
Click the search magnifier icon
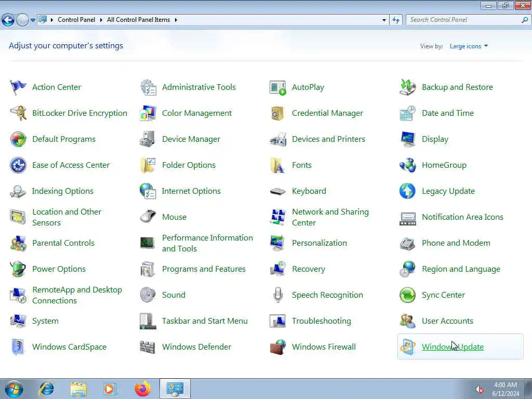point(525,20)
